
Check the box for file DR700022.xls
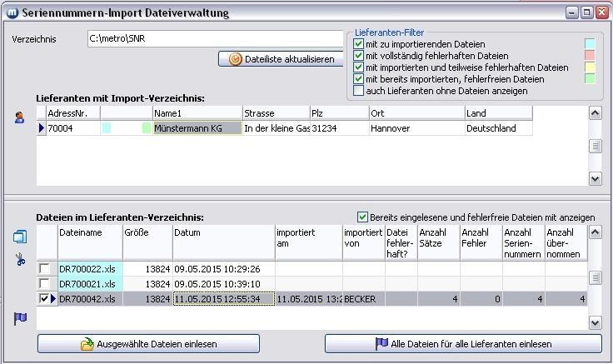coord(44,268)
